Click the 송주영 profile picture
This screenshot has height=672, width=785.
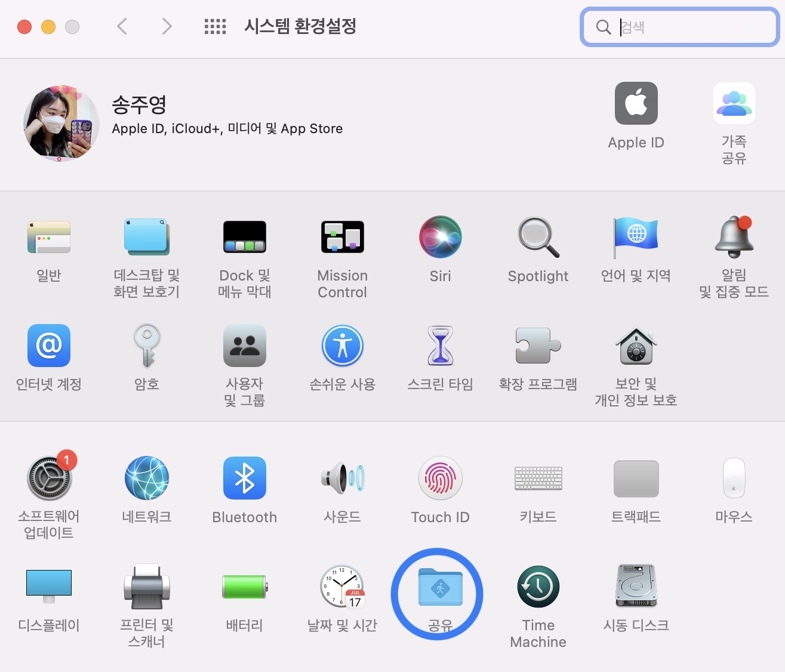click(61, 124)
